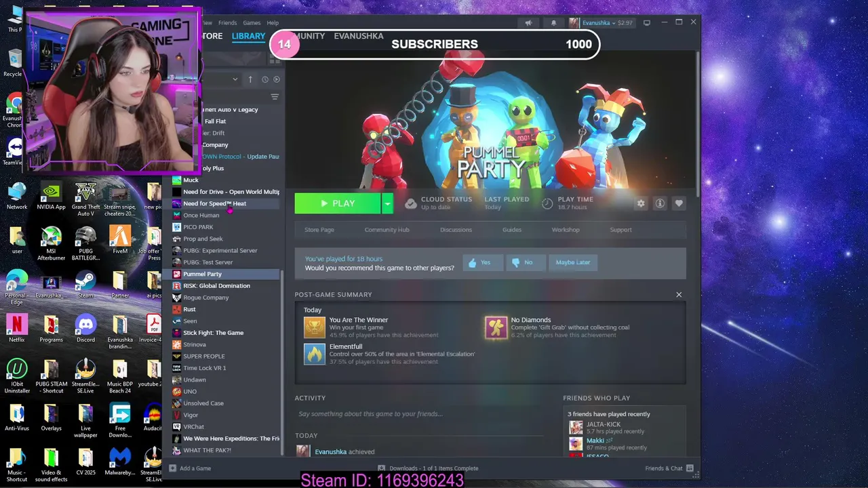Click the Add a Game plus icon
868x488 pixels.
pyautogui.click(x=173, y=468)
